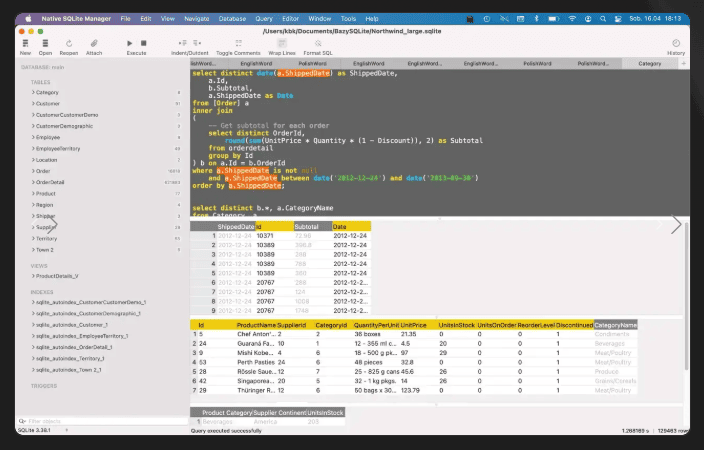
Task: Click the battery icon in the menu bar
Action: pos(554,19)
